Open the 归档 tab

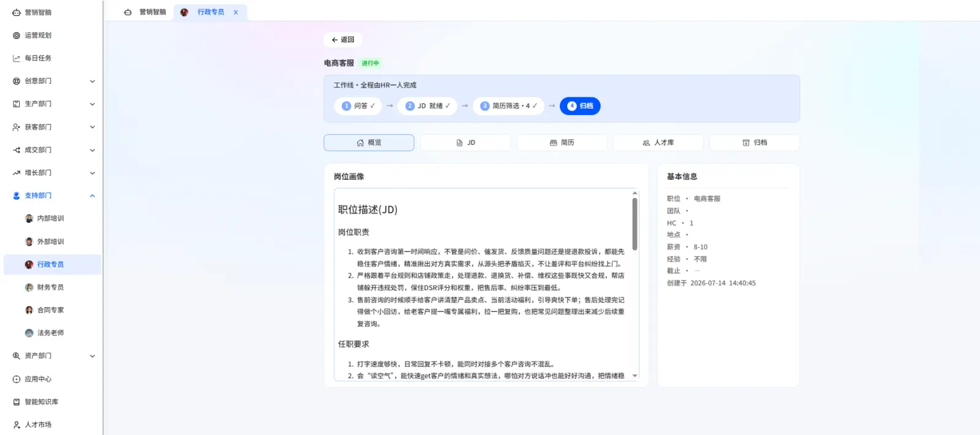coord(755,143)
